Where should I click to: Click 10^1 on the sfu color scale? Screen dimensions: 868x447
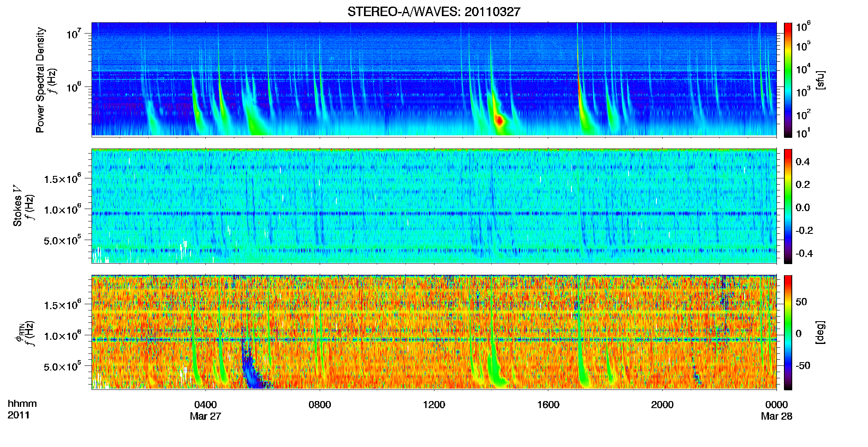click(803, 133)
